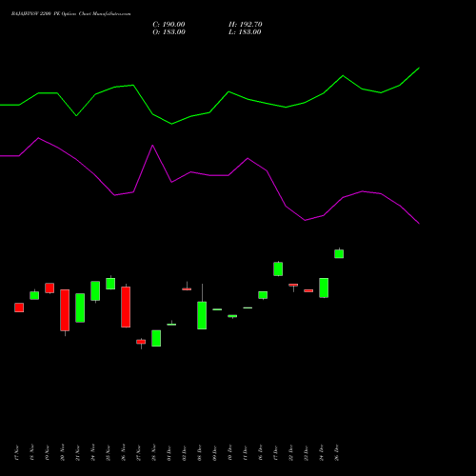Click the high value H: 192.70
The image size is (476, 476).
point(246,25)
